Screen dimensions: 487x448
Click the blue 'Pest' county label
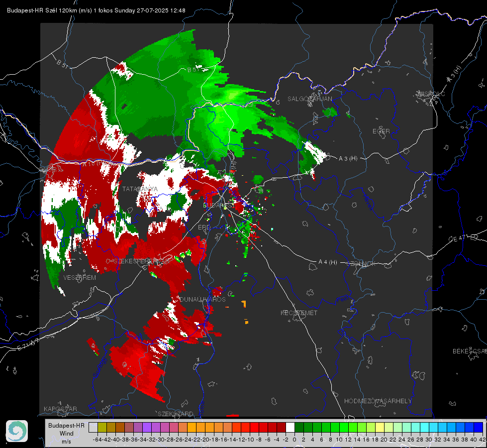343,300
